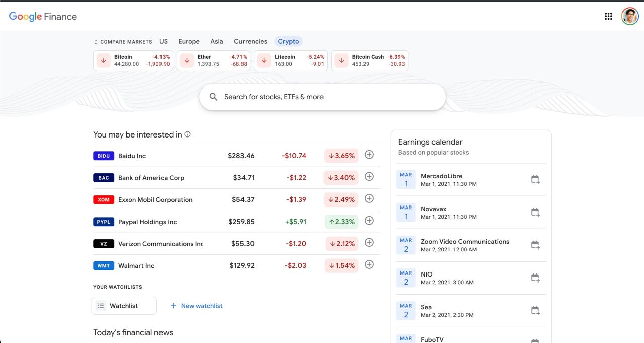
Task: Open the Google account profile picture
Action: [x=630, y=16]
